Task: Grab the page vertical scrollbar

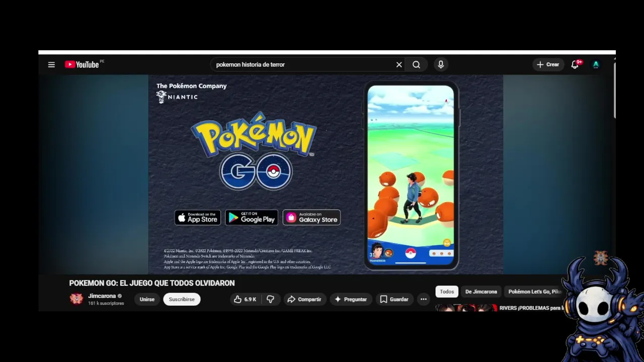Action: click(x=614, y=89)
